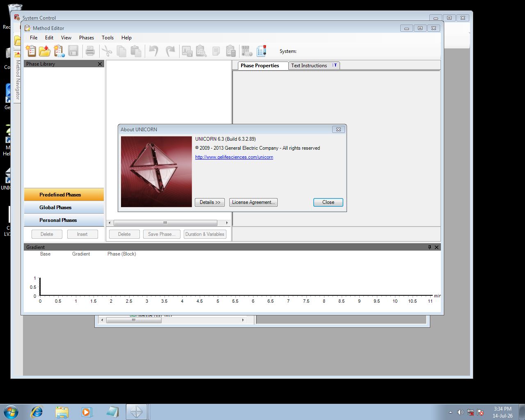Click the Method Editor title bar icon
This screenshot has width=525, height=420.
27,28
